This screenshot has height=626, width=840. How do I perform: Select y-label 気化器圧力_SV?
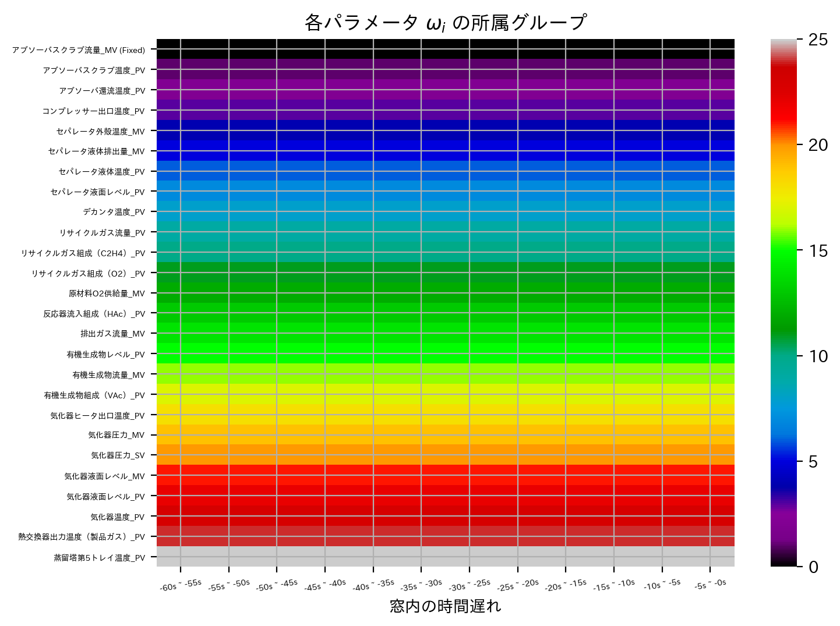[118, 455]
